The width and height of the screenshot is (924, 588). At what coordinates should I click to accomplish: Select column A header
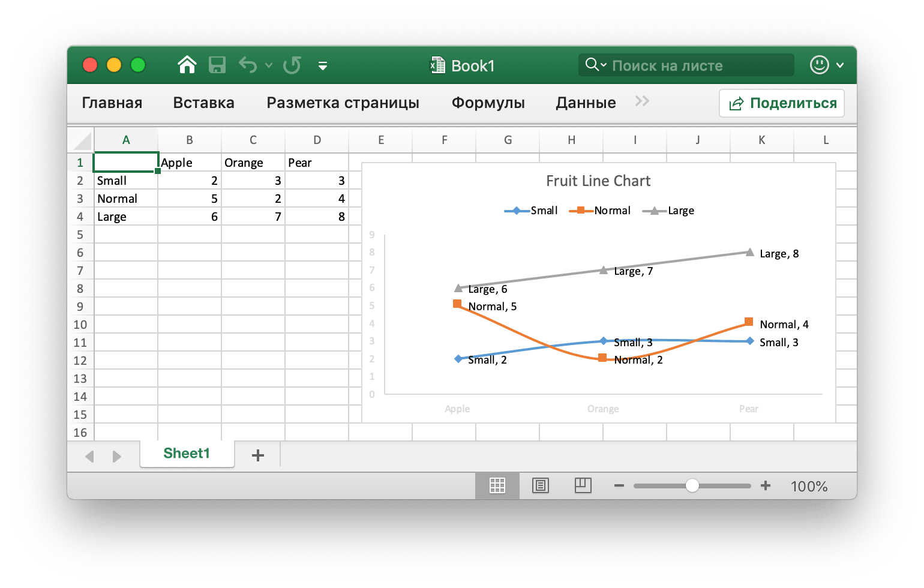pyautogui.click(x=126, y=140)
